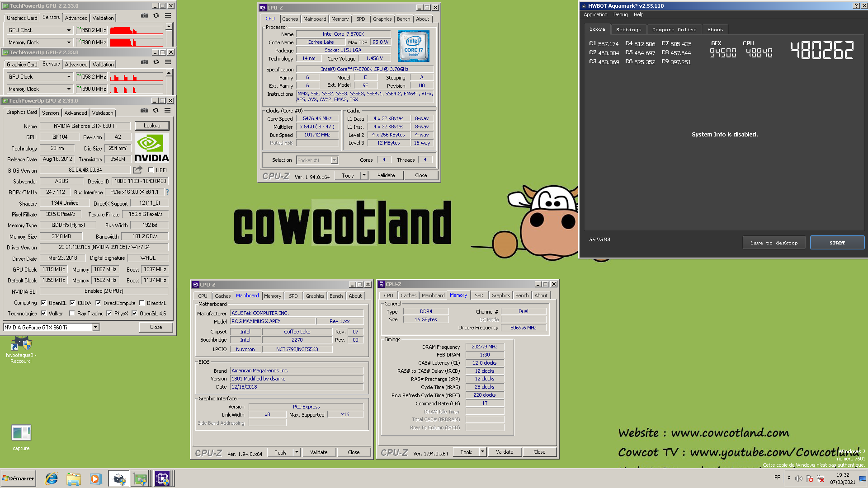The width and height of the screenshot is (868, 488).
Task: Toggle the Ray Tracing checkbox
Action: pos(72,314)
